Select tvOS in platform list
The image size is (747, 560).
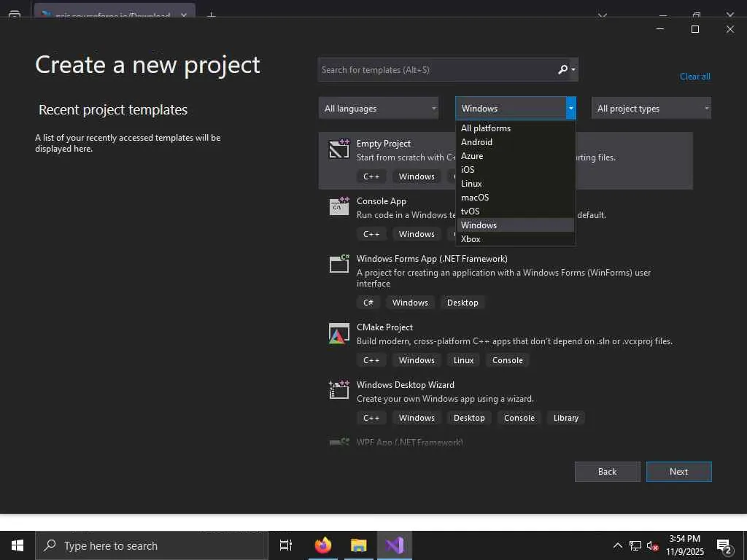[516, 211]
